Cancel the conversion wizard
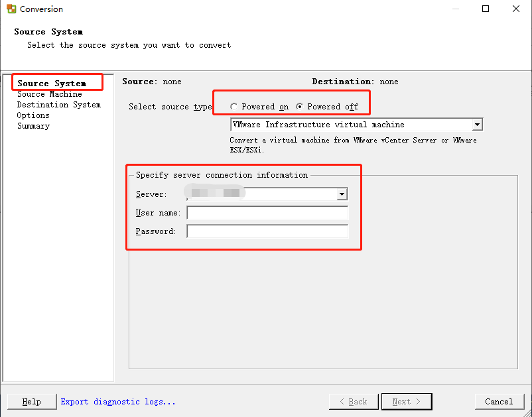The height and width of the screenshot is (417, 532). tap(498, 401)
